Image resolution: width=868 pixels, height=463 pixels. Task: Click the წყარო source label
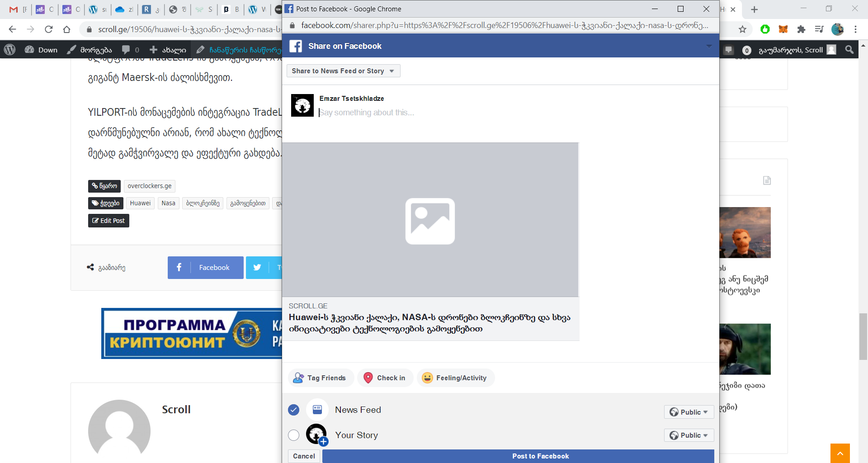[x=104, y=186]
